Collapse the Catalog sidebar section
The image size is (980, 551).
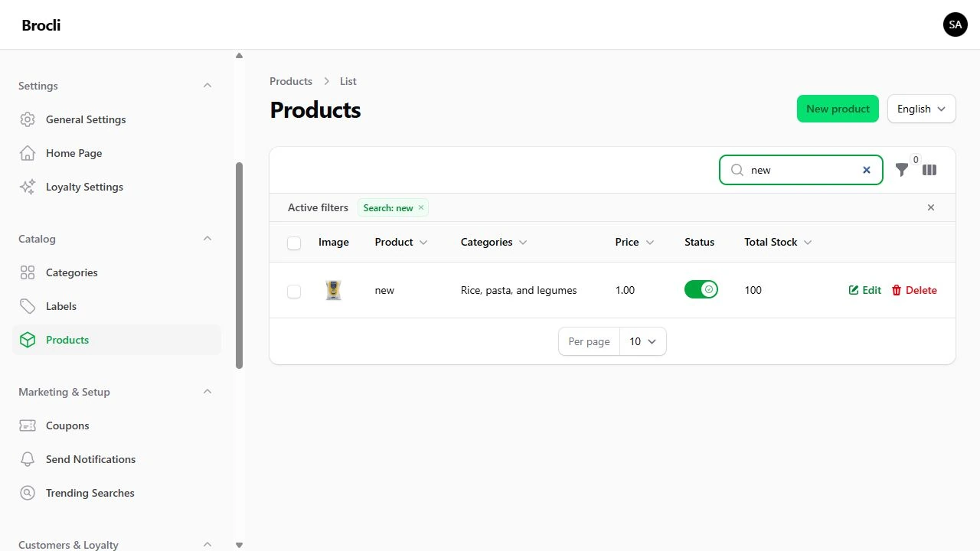pyautogui.click(x=207, y=239)
